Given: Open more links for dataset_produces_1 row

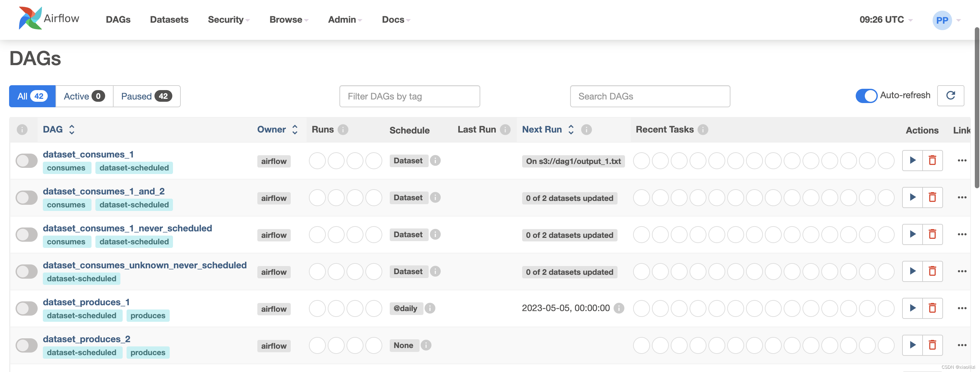Looking at the screenshot, I should (x=962, y=308).
